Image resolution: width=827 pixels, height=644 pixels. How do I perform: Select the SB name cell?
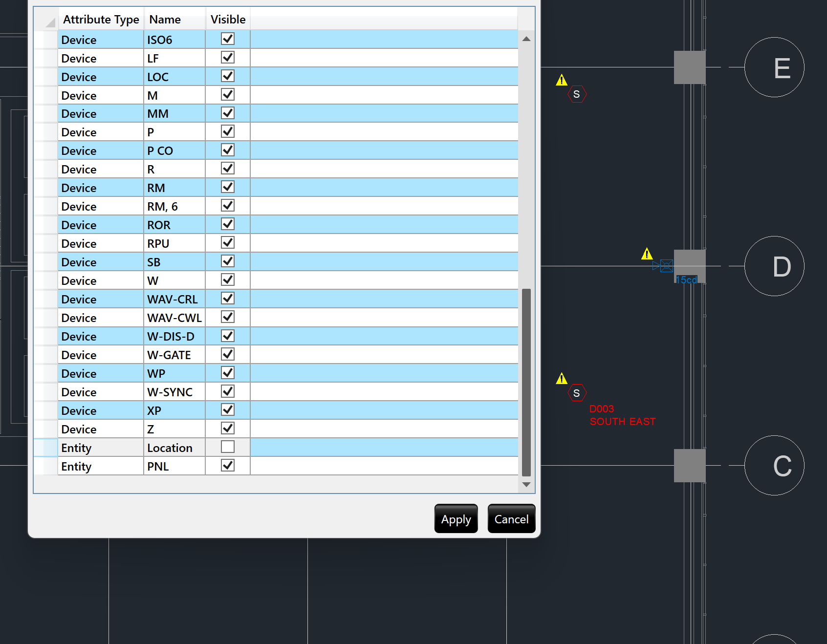(x=174, y=262)
